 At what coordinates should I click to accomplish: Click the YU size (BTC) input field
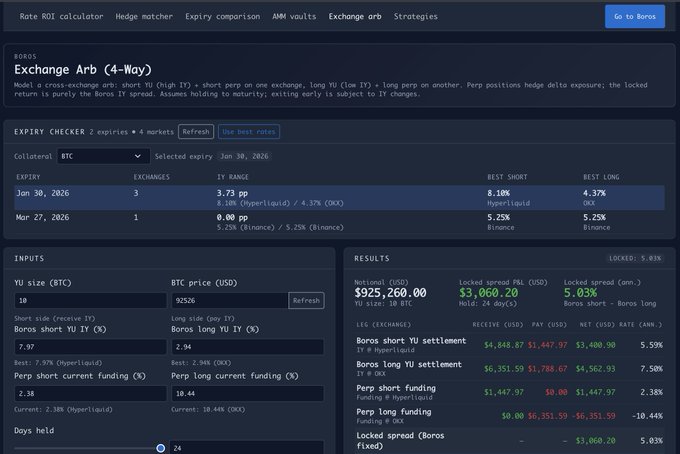tap(88, 301)
